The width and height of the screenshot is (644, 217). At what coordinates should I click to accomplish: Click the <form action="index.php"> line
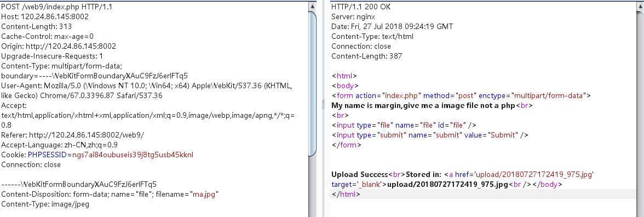pyautogui.click(x=461, y=96)
